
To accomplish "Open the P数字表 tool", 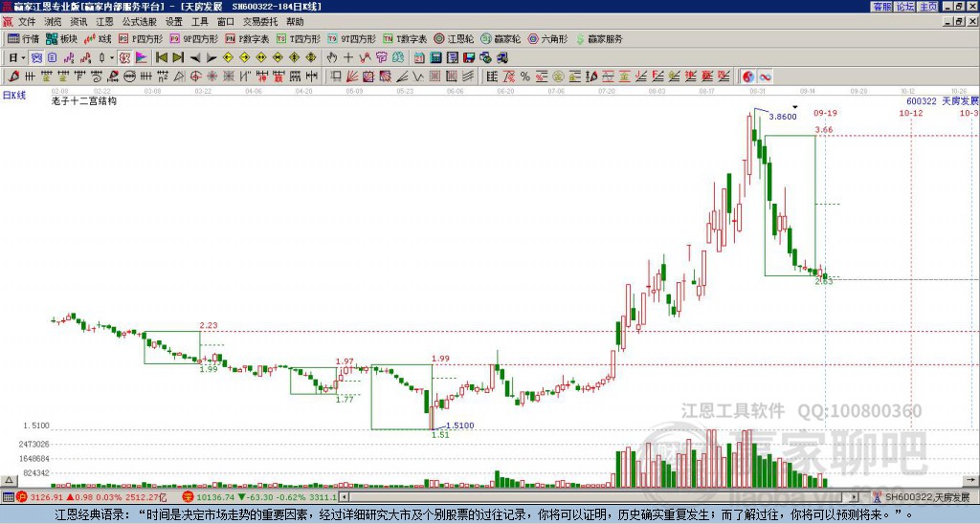I will coord(248,38).
